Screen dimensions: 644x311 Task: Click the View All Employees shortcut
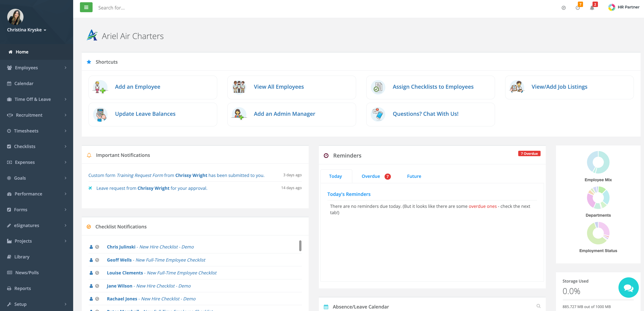[x=278, y=87]
